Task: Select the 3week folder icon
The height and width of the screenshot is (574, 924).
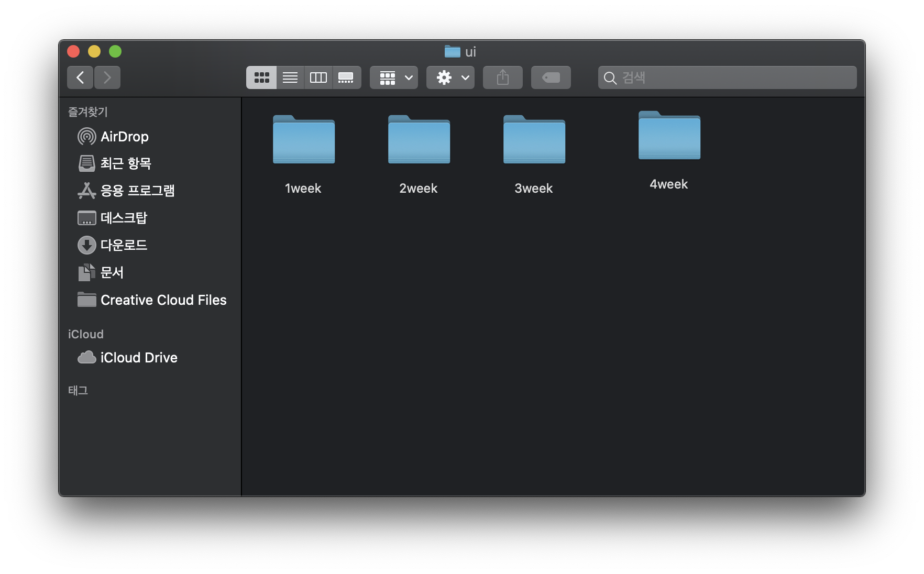Action: 534,139
